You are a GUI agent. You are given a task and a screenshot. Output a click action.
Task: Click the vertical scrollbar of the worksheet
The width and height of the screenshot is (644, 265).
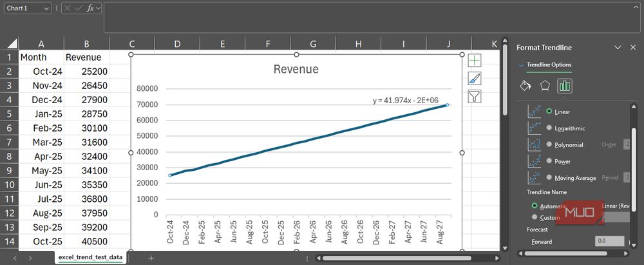(x=505, y=81)
